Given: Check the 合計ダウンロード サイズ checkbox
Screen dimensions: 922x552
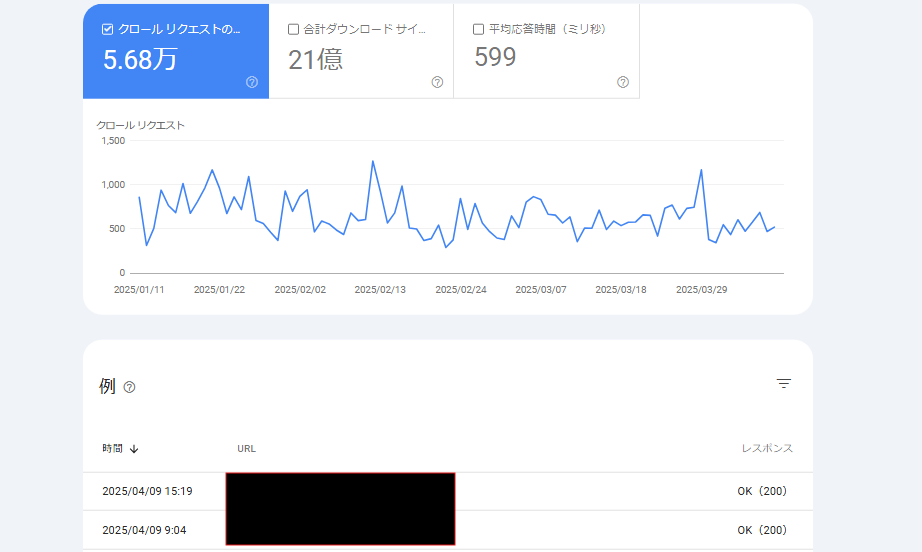Looking at the screenshot, I should 293,29.
